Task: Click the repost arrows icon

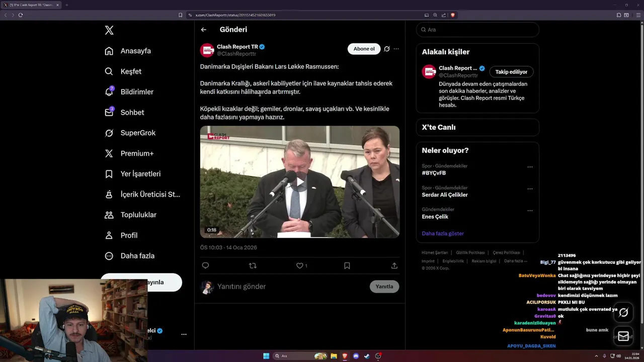Action: tap(253, 265)
